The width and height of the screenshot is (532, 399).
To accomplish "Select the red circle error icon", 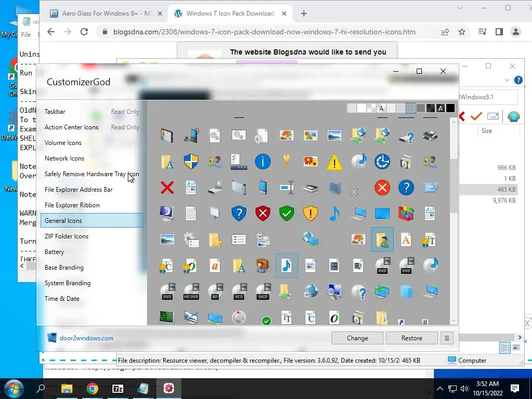I will pyautogui.click(x=382, y=188).
